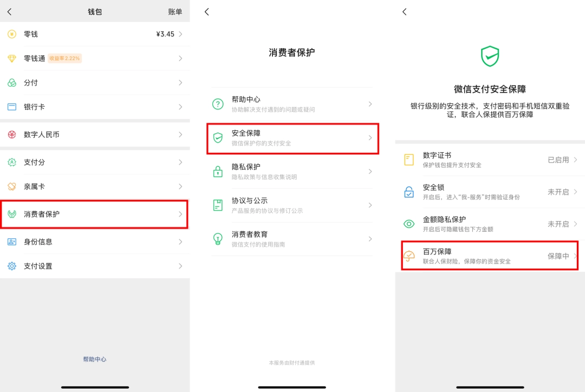The width and height of the screenshot is (585, 392).
Task: Select the 金额隐私保护 row title
Action: click(x=444, y=219)
